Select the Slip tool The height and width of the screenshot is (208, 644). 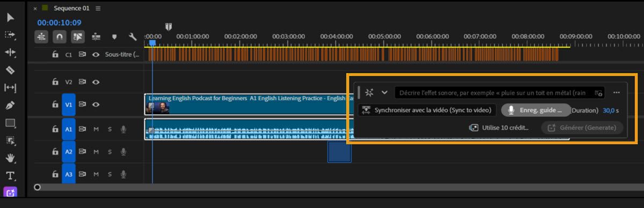point(11,88)
